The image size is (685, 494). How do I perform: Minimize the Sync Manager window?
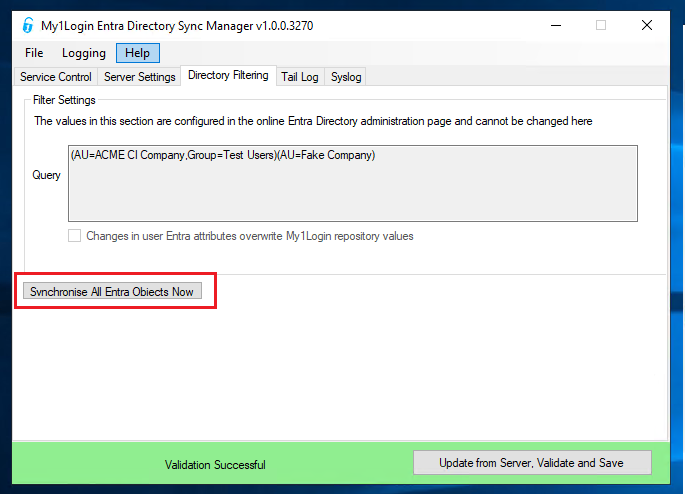click(x=556, y=25)
